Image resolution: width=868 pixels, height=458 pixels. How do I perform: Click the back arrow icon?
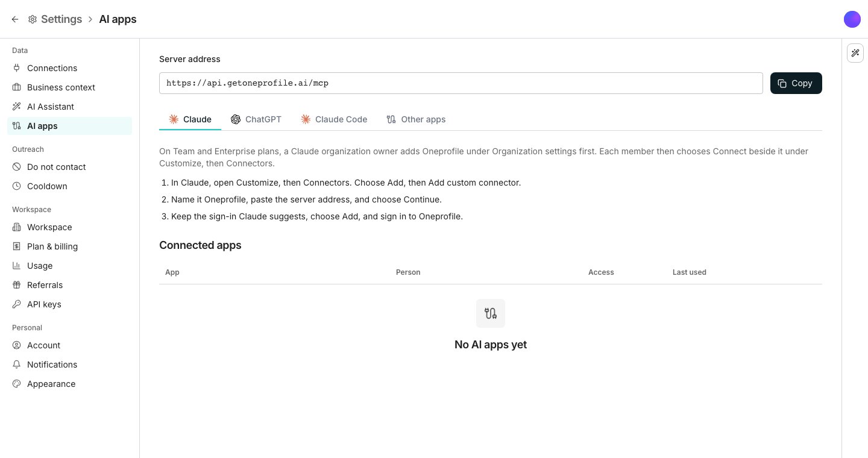15,19
